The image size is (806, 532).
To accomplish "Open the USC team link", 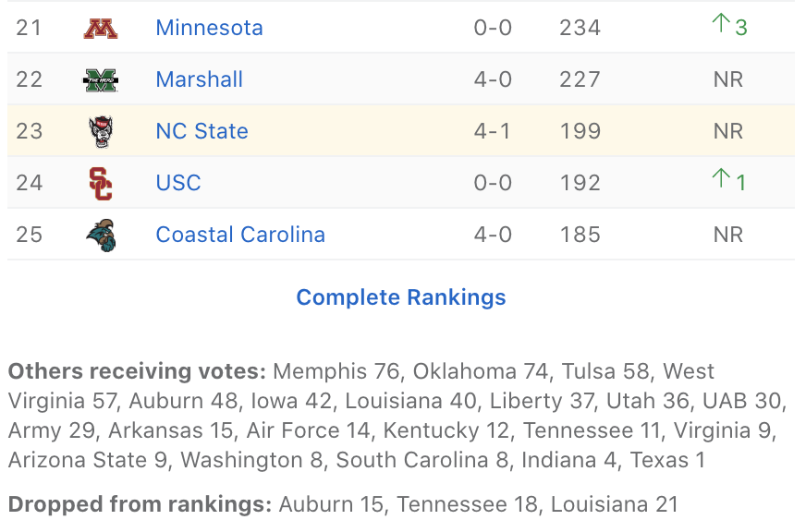I will [178, 183].
